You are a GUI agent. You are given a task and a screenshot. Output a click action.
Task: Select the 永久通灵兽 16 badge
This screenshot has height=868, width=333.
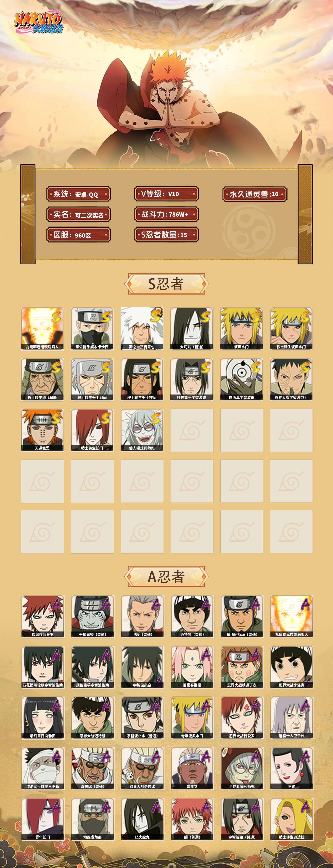click(255, 194)
